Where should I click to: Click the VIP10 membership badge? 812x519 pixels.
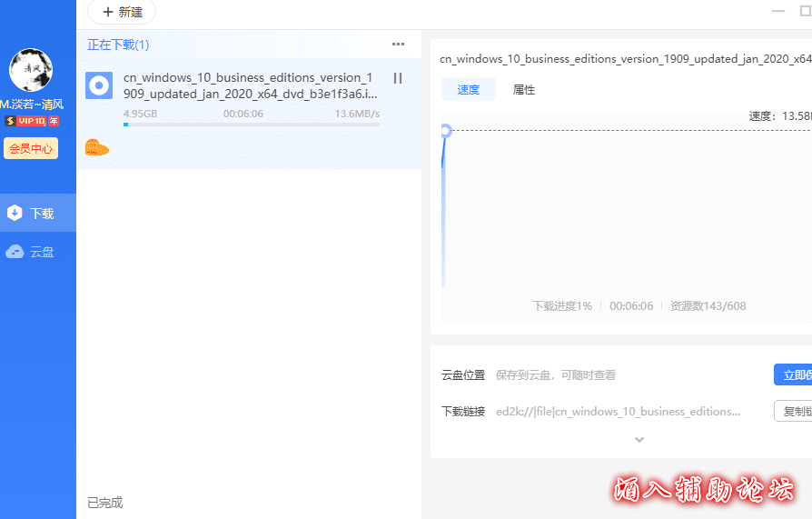[33, 121]
